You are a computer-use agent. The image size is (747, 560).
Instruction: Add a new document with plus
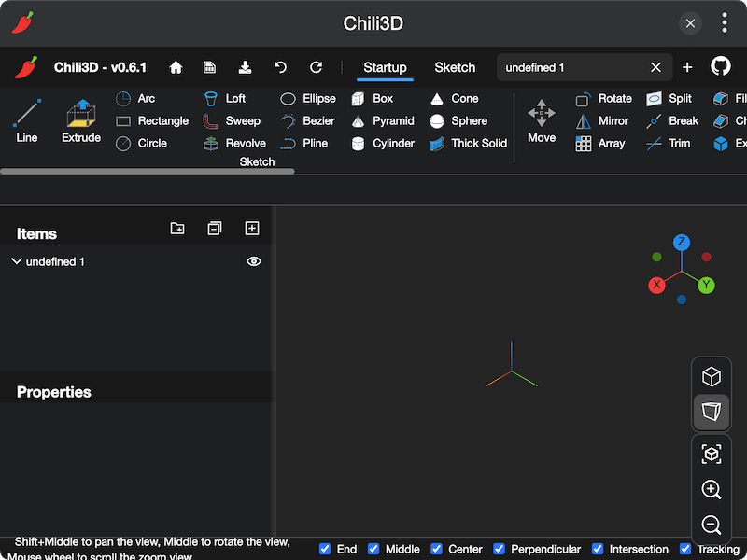[687, 67]
